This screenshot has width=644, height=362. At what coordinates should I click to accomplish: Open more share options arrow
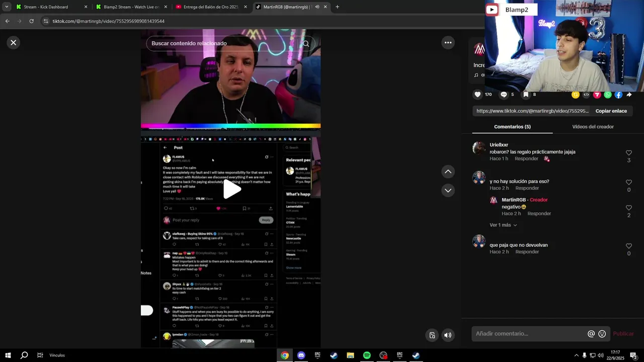[x=629, y=95]
